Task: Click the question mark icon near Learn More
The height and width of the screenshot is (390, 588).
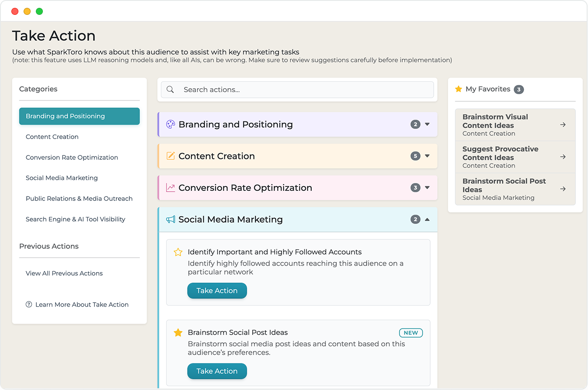Action: 29,304
